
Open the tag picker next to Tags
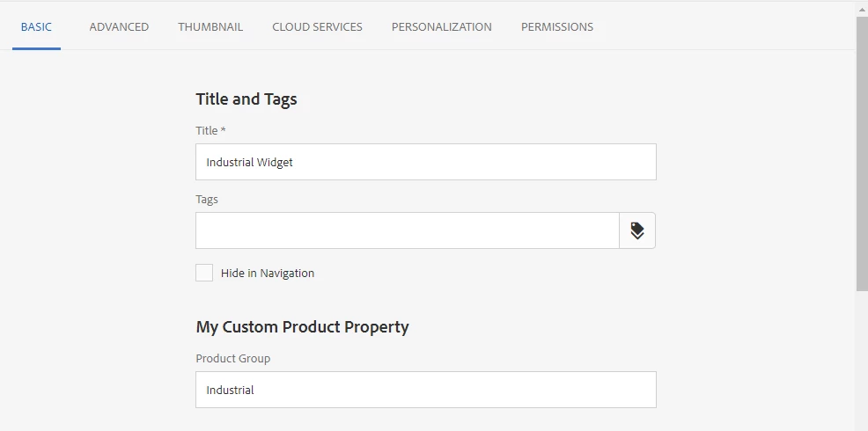click(x=637, y=230)
